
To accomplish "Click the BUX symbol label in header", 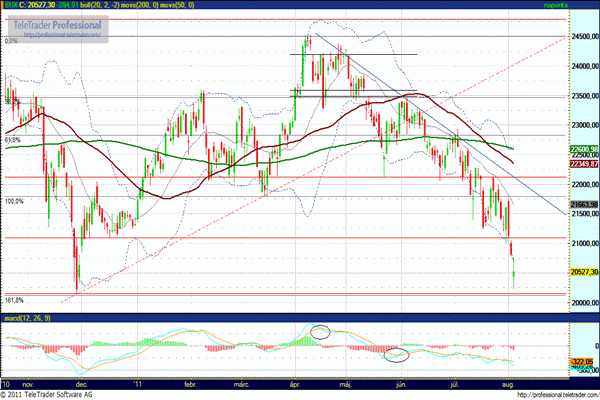I will coord(13,6).
